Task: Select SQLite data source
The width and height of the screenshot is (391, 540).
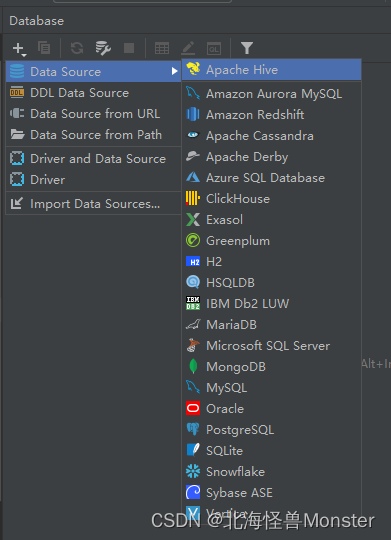Action: click(271, 451)
